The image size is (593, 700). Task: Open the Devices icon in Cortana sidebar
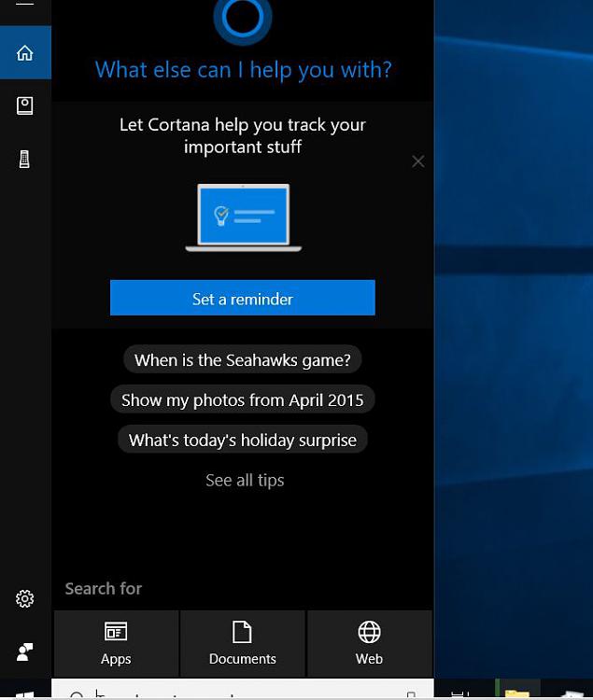pos(25,159)
